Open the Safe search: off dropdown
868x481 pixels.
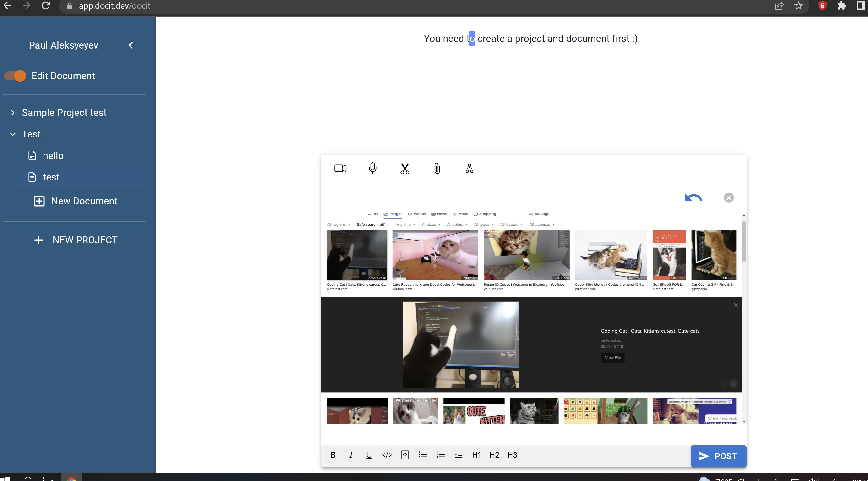tap(373, 224)
